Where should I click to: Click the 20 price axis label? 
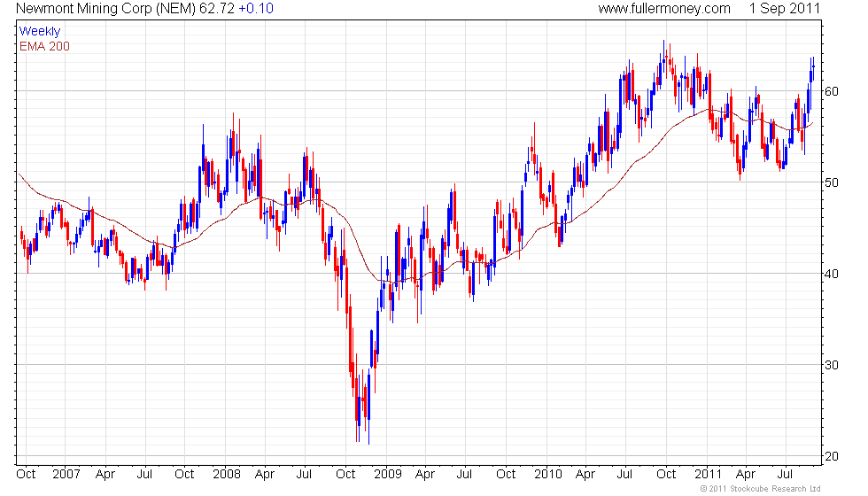[x=832, y=456]
